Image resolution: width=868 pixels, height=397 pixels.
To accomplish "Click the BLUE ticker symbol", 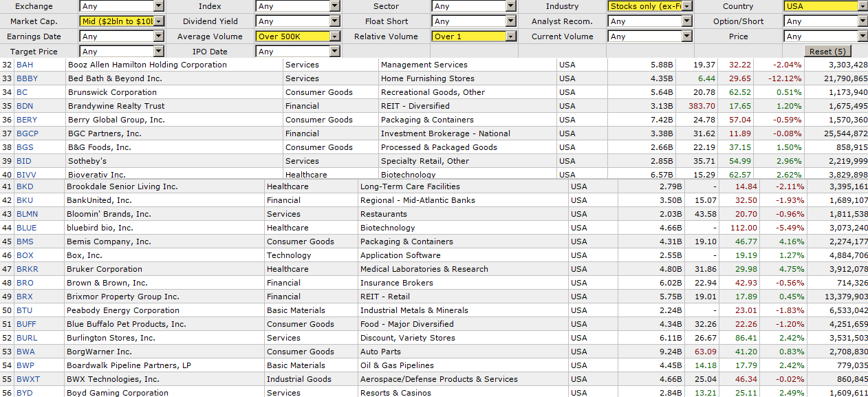I will 27,228.
